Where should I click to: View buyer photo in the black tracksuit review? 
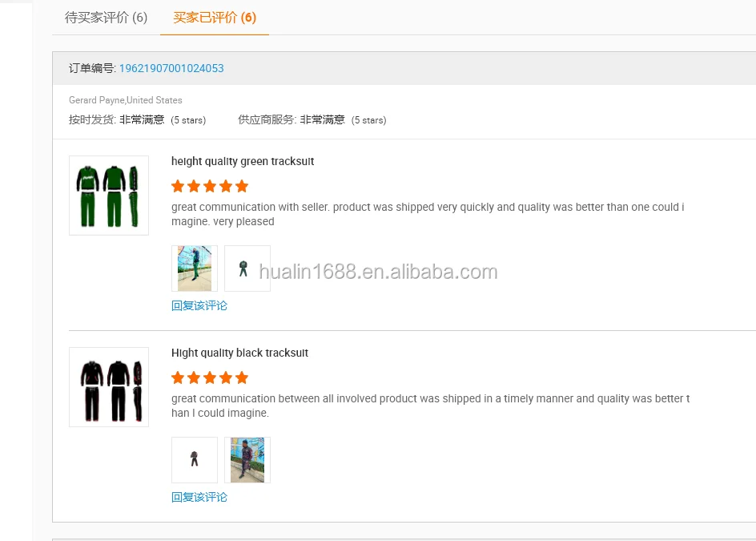247,460
